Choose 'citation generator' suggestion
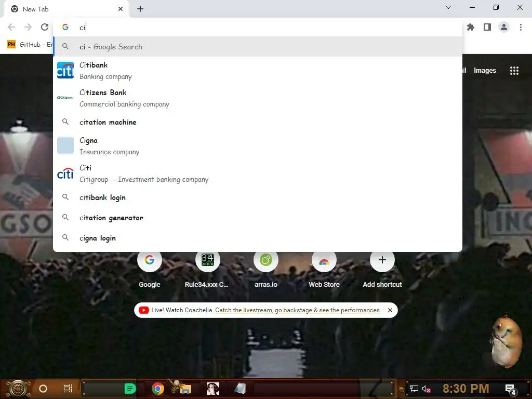This screenshot has width=532, height=399. click(258, 218)
